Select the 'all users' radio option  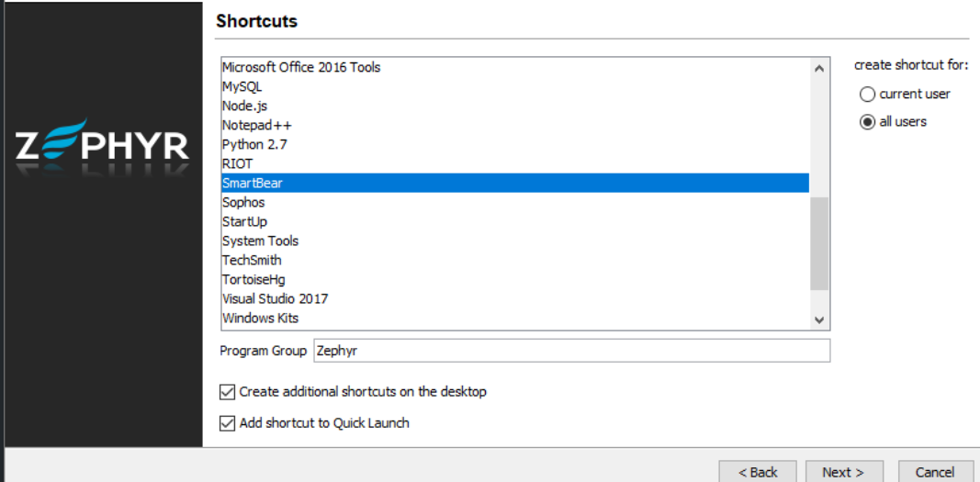pos(867,122)
